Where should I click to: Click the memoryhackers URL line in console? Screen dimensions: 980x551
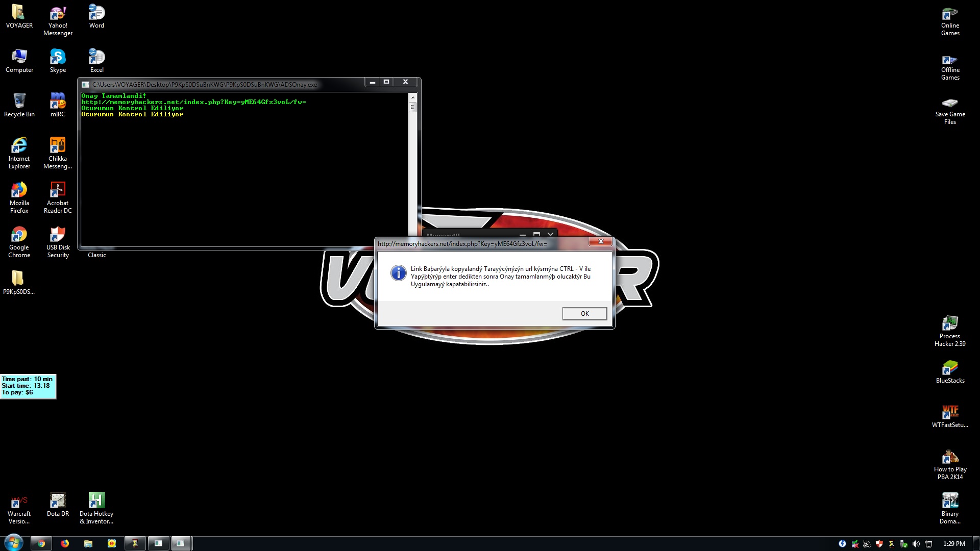193,102
